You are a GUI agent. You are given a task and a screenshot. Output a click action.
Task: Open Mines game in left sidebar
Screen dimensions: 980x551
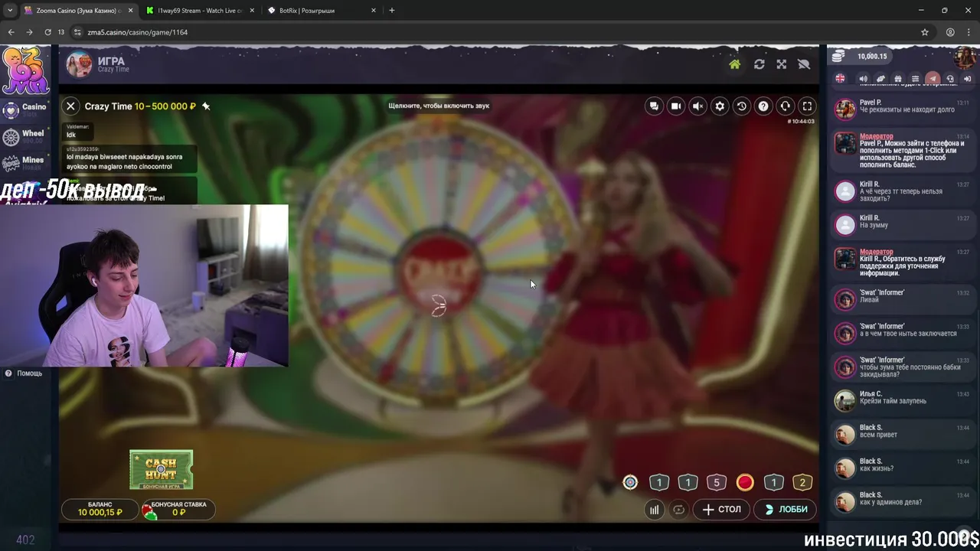point(24,162)
